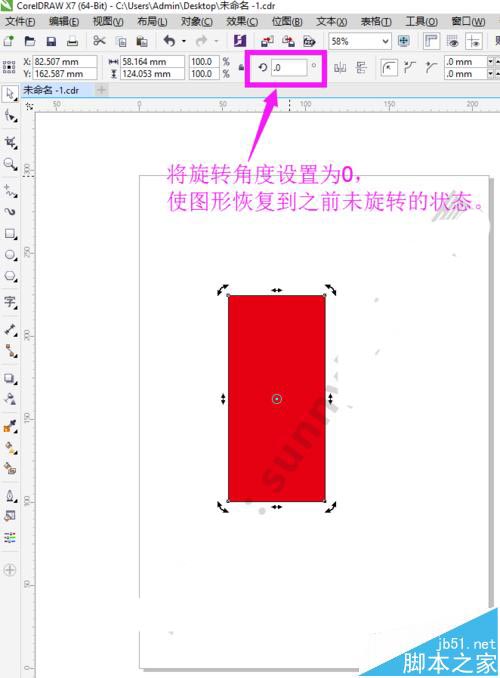
Task: Open the 工具(O) menu
Action: (422, 21)
